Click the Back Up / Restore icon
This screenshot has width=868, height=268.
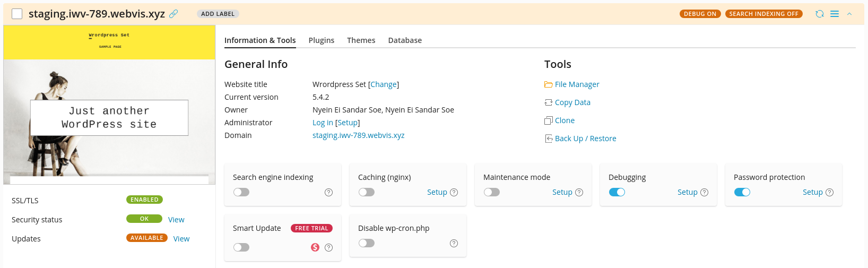(x=548, y=139)
